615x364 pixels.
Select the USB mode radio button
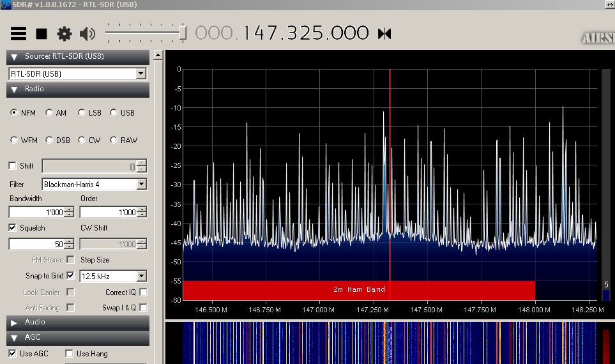click(114, 112)
